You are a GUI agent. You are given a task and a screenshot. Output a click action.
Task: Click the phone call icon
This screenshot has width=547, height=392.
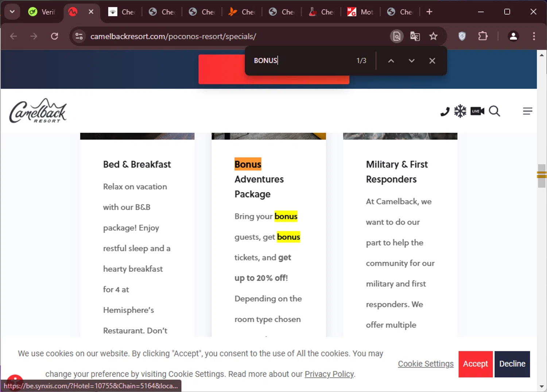(445, 111)
